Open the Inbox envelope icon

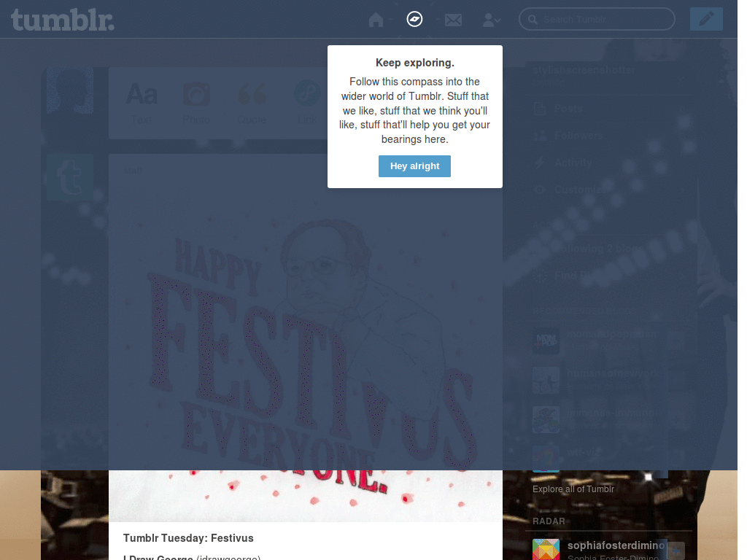tap(453, 20)
